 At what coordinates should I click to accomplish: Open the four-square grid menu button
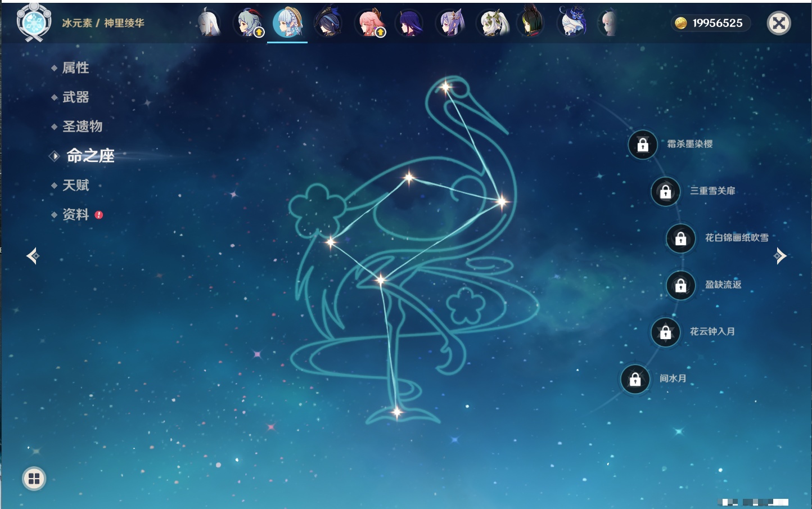(x=34, y=479)
